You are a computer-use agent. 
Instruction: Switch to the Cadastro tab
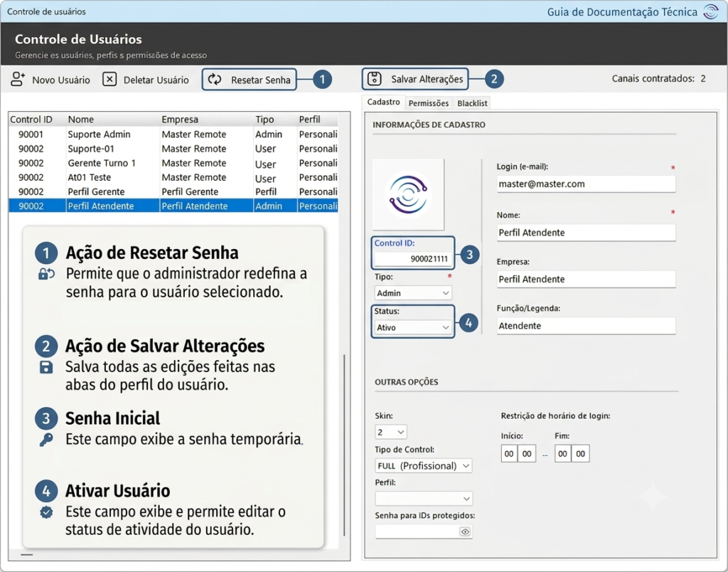383,102
